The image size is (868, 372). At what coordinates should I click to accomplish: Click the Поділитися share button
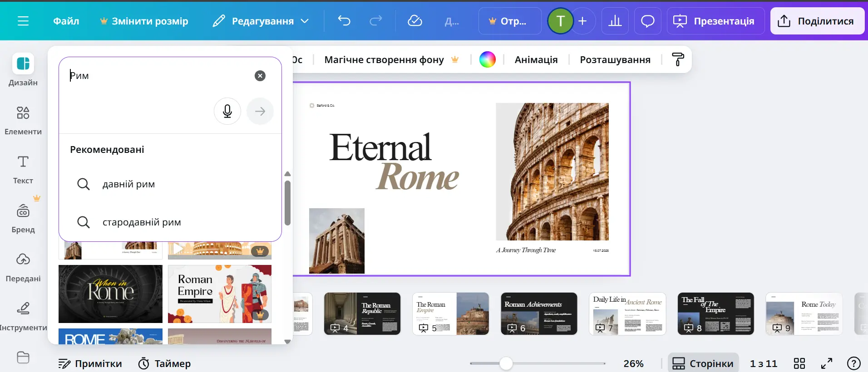(x=817, y=21)
